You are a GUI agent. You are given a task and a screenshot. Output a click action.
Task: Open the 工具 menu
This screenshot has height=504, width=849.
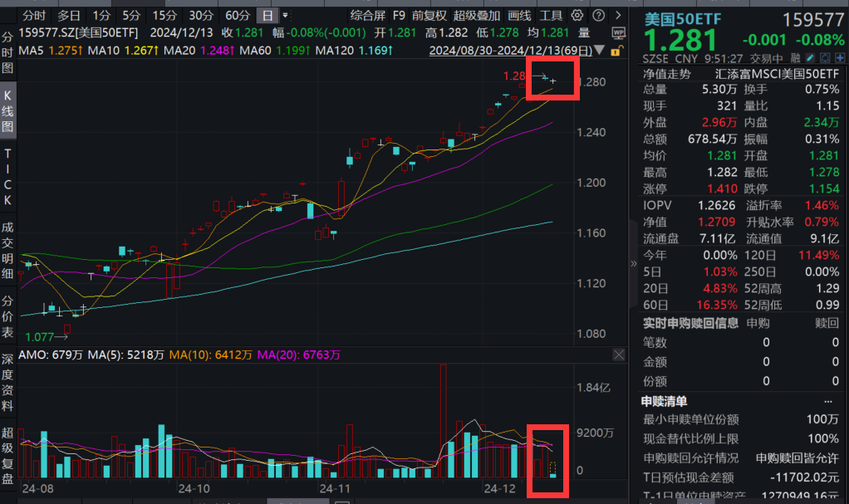[x=552, y=15]
